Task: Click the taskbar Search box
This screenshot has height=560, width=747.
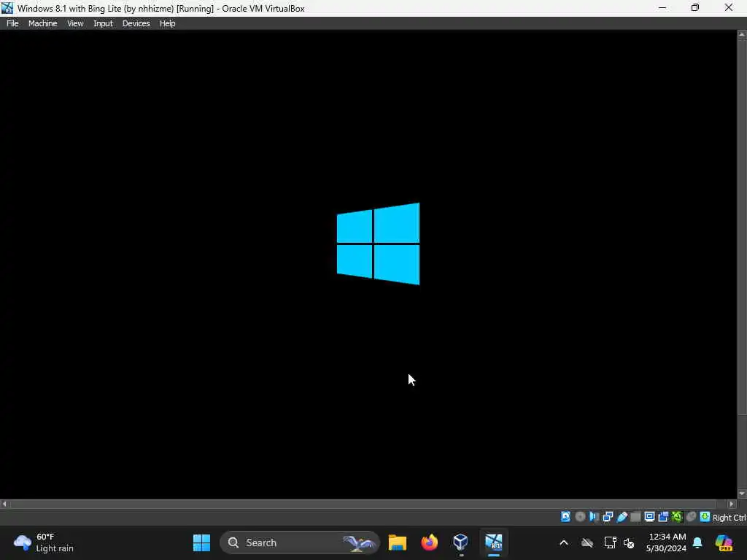Action: [x=300, y=542]
